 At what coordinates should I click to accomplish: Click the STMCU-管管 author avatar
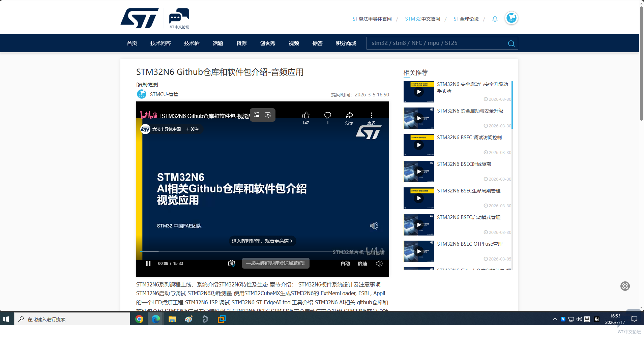[x=142, y=94]
